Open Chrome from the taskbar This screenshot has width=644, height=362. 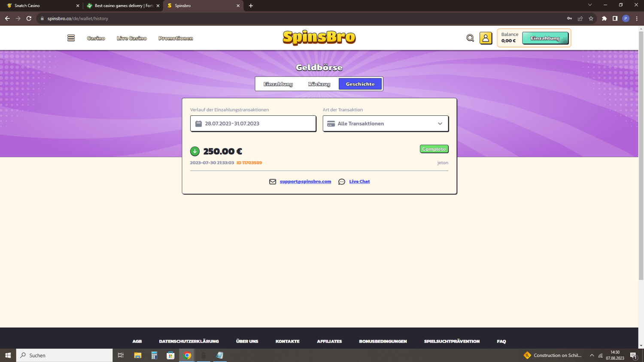click(x=187, y=355)
